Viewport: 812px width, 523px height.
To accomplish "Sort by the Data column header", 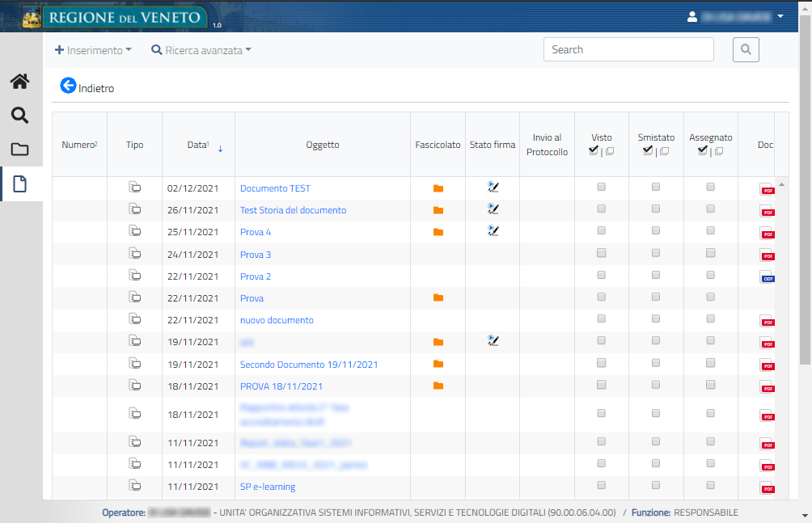I will 198,145.
